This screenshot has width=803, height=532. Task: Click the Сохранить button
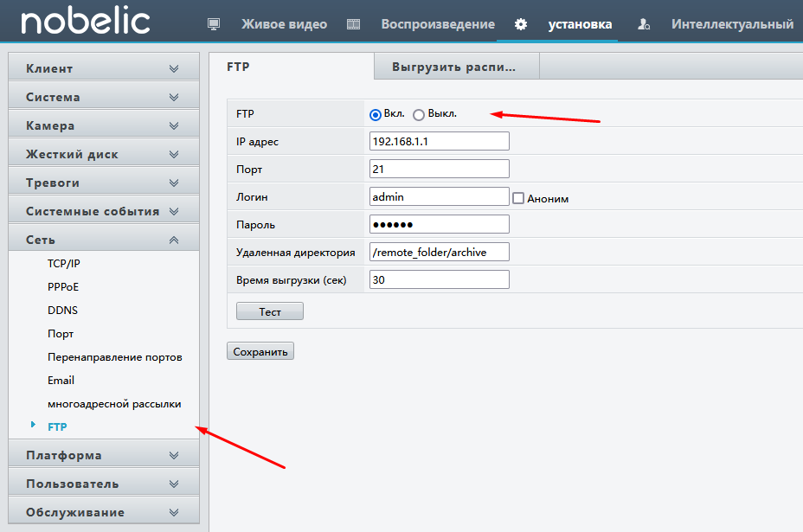[x=260, y=351]
